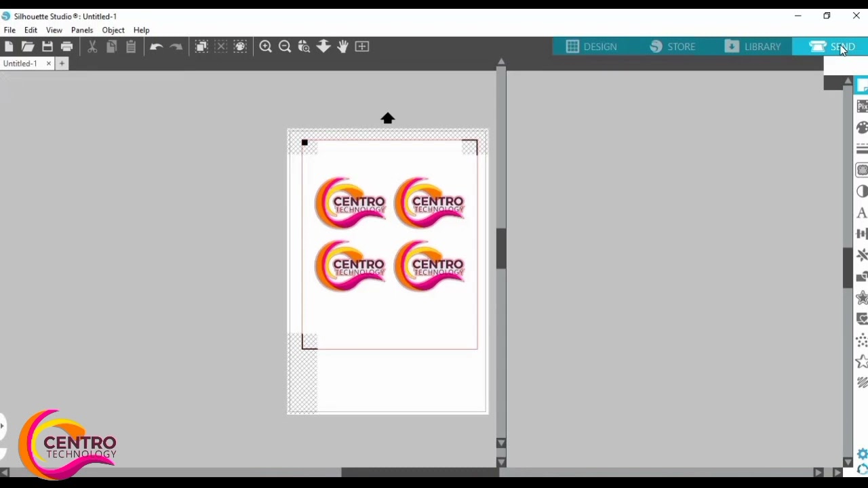
Task: Open the Edit menu
Action: click(31, 30)
